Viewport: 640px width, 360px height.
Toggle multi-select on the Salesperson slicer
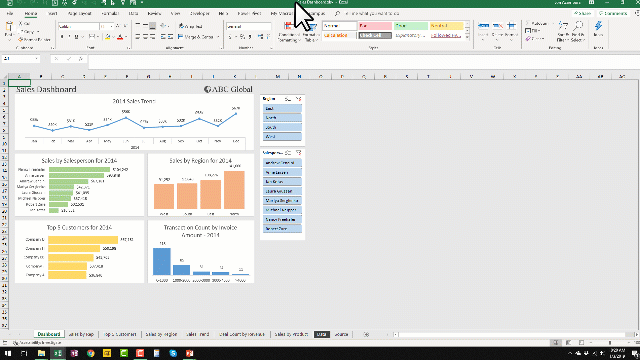[288, 153]
